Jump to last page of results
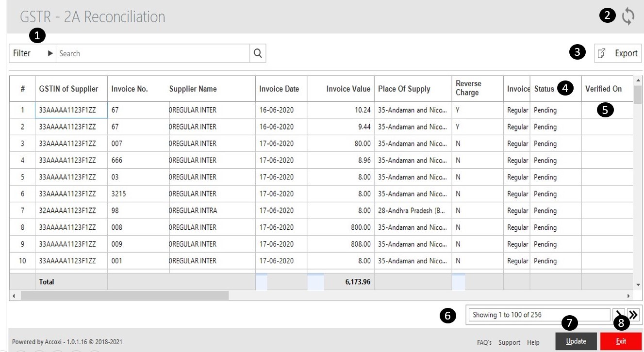Screen dimensions: 644x352 click(x=633, y=315)
